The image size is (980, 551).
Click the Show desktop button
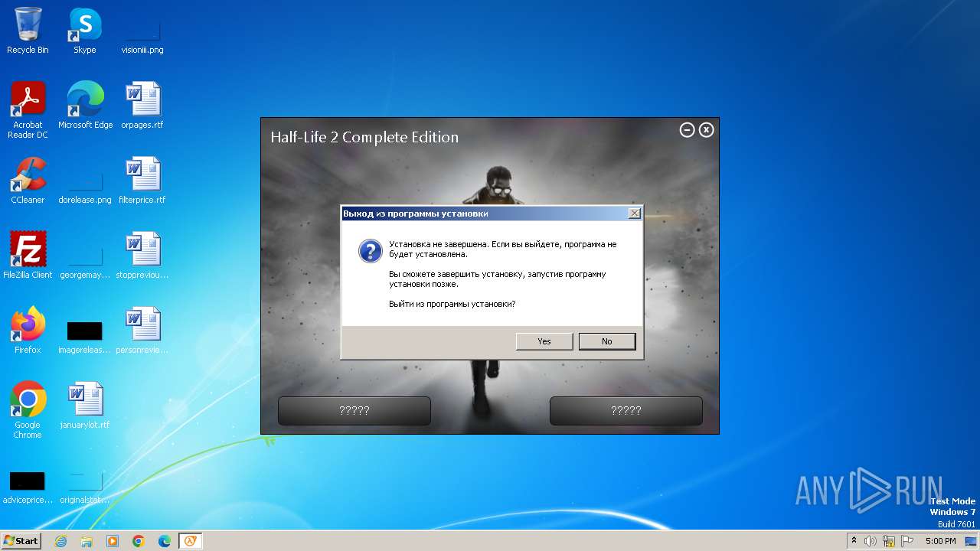[x=972, y=541]
